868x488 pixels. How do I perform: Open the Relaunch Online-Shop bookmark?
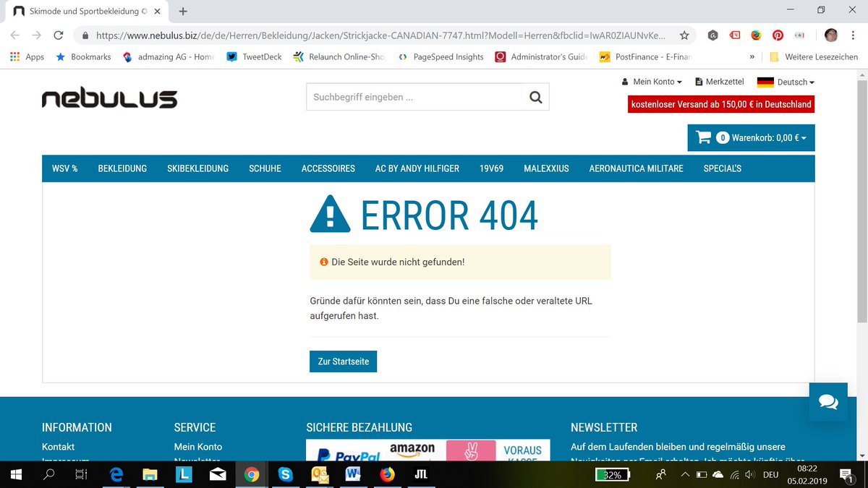pyautogui.click(x=339, y=56)
